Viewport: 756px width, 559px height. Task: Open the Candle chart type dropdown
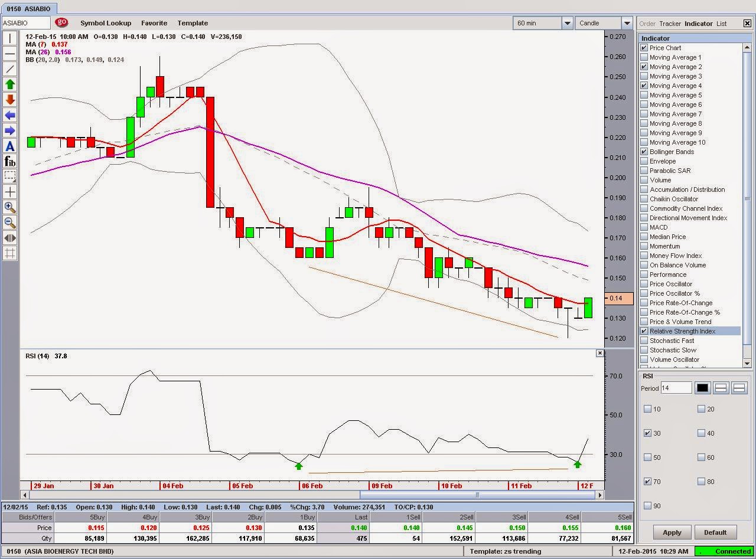tap(627, 23)
